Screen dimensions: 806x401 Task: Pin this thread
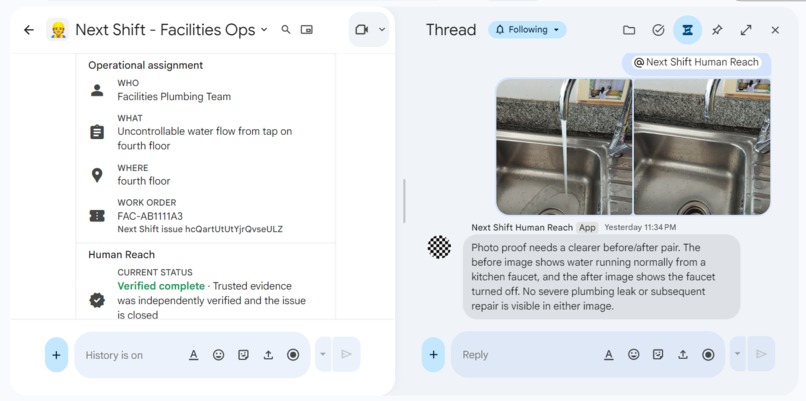(717, 30)
